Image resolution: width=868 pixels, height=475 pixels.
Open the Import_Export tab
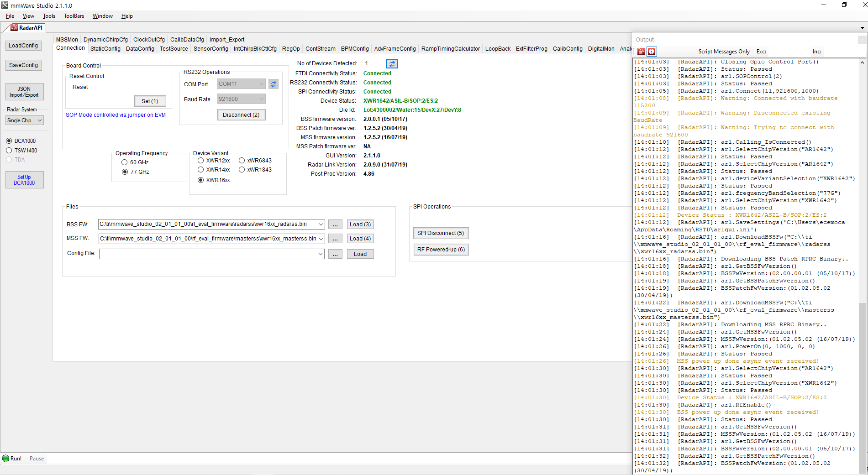click(x=227, y=40)
